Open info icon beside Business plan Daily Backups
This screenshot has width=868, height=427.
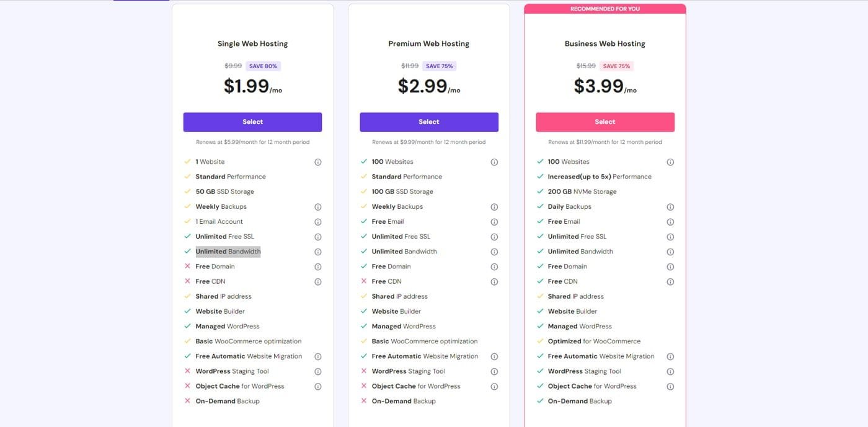670,207
